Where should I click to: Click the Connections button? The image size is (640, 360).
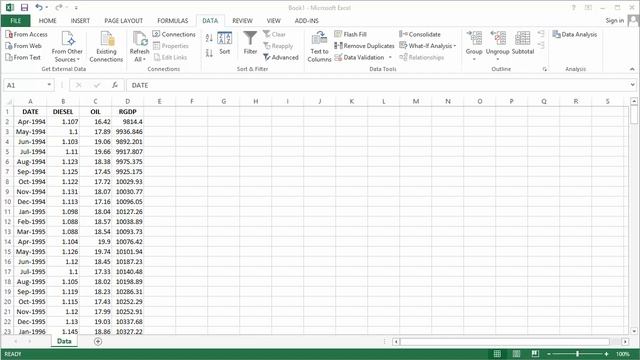point(174,34)
